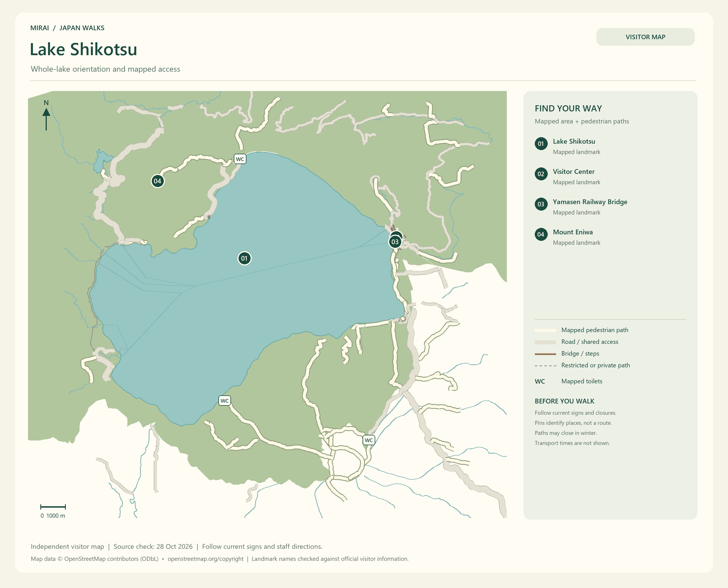Click the VISITOR MAP button
Screen dimensions: 728x588
coord(645,37)
